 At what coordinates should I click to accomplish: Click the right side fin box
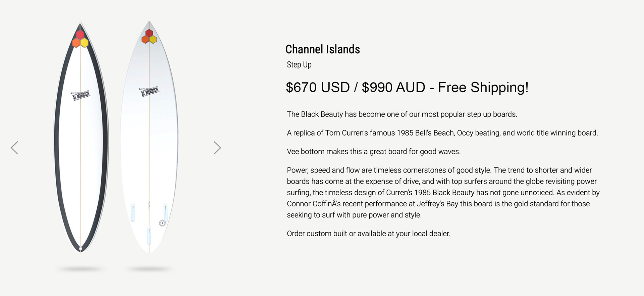coord(165,211)
